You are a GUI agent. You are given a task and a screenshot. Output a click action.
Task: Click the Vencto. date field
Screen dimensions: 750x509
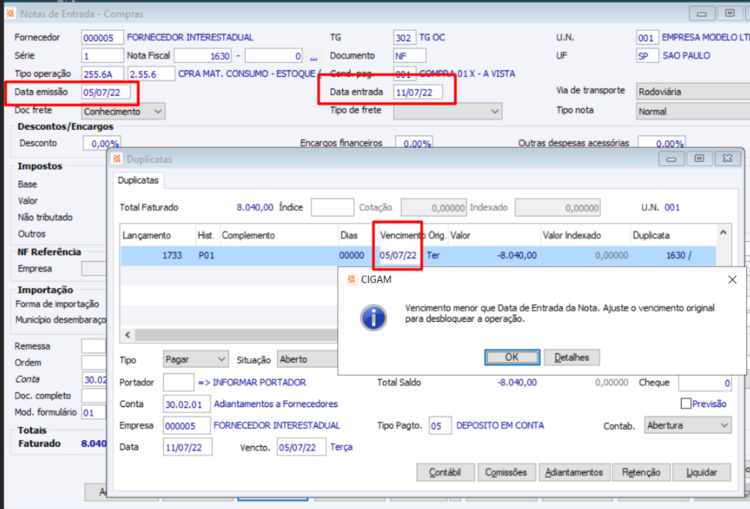click(301, 447)
